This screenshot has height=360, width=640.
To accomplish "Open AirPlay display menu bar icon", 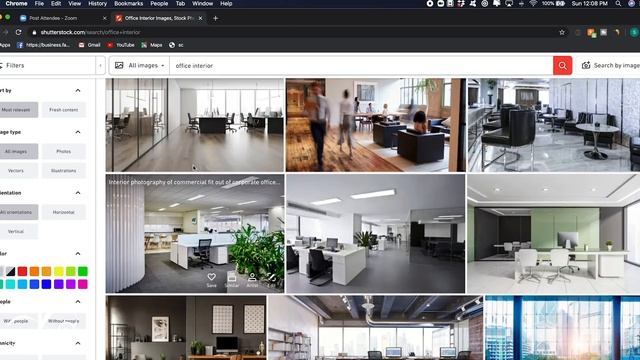I will coord(509,4).
